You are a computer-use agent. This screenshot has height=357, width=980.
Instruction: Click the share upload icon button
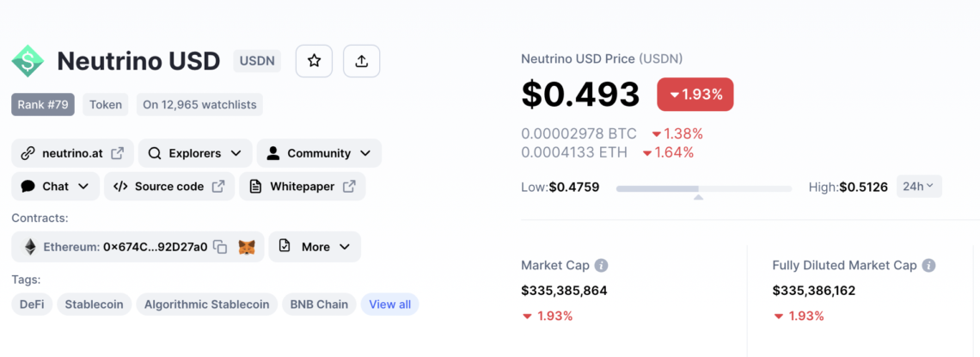pyautogui.click(x=361, y=60)
